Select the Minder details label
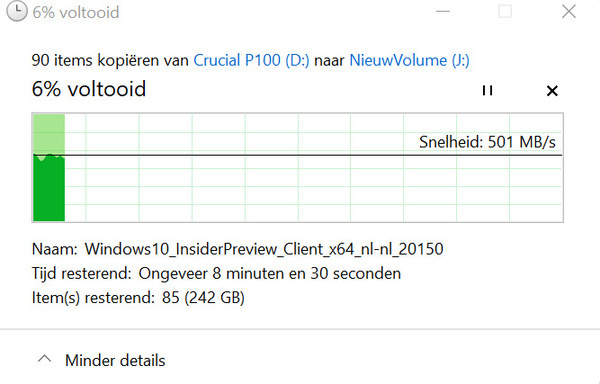 pyautogui.click(x=115, y=360)
